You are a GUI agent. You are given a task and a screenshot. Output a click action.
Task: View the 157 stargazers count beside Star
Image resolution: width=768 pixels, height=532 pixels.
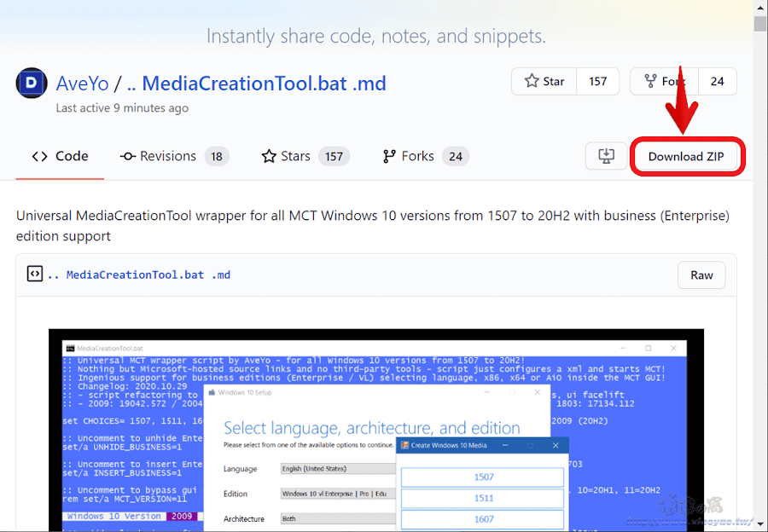(x=597, y=81)
